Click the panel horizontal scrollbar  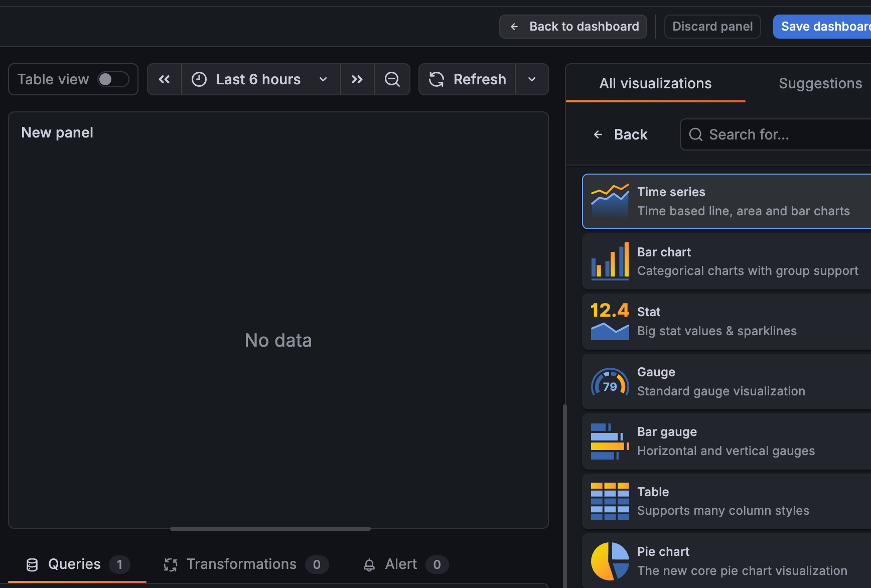pyautogui.click(x=270, y=529)
